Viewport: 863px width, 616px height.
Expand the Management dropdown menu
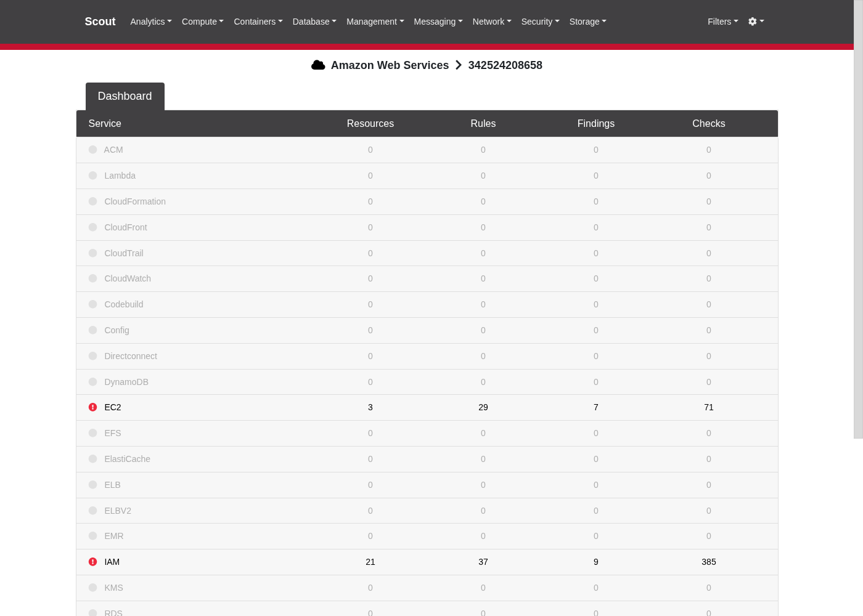pyautogui.click(x=375, y=22)
